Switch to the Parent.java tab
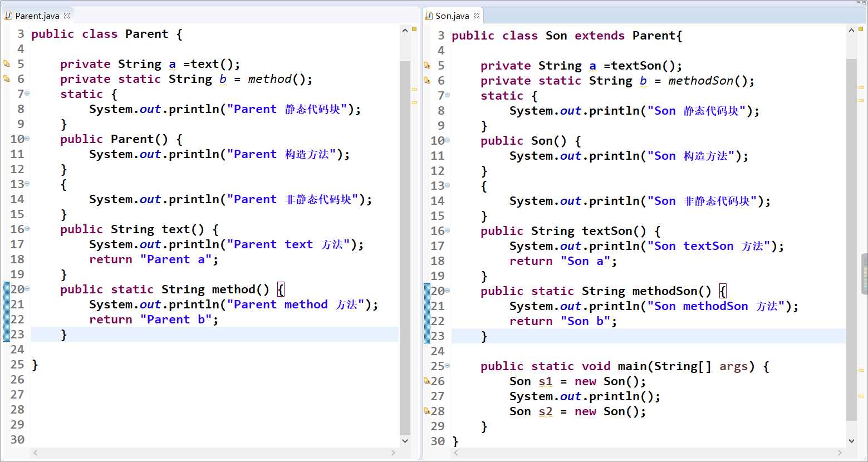This screenshot has height=462, width=868. pos(37,16)
